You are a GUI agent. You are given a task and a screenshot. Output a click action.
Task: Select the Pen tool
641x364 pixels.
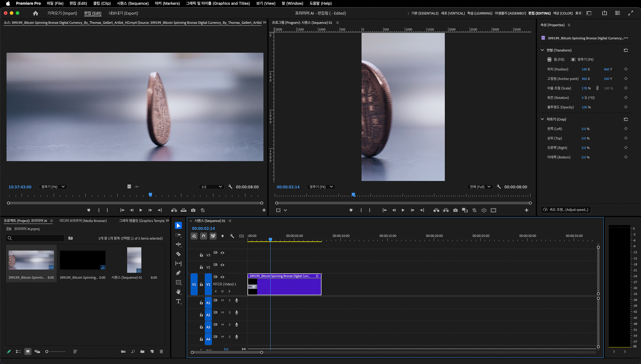pyautogui.click(x=178, y=273)
